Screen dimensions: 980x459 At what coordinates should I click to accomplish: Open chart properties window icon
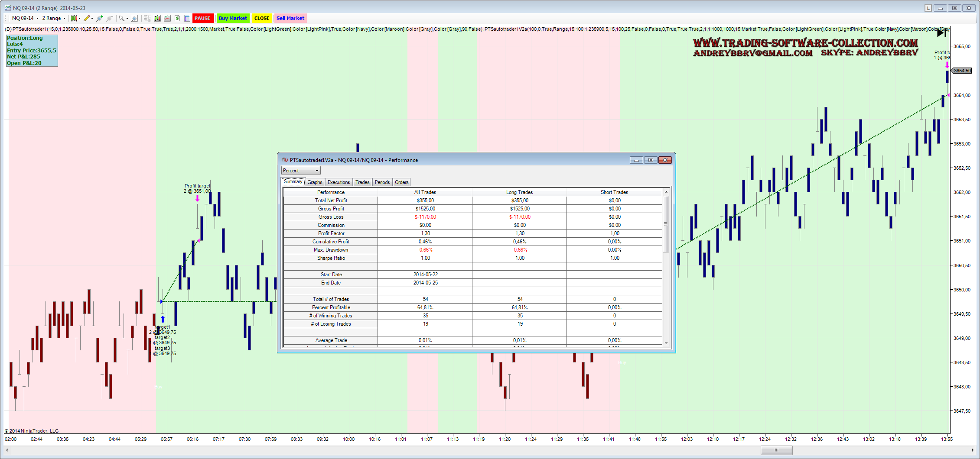pos(187,18)
